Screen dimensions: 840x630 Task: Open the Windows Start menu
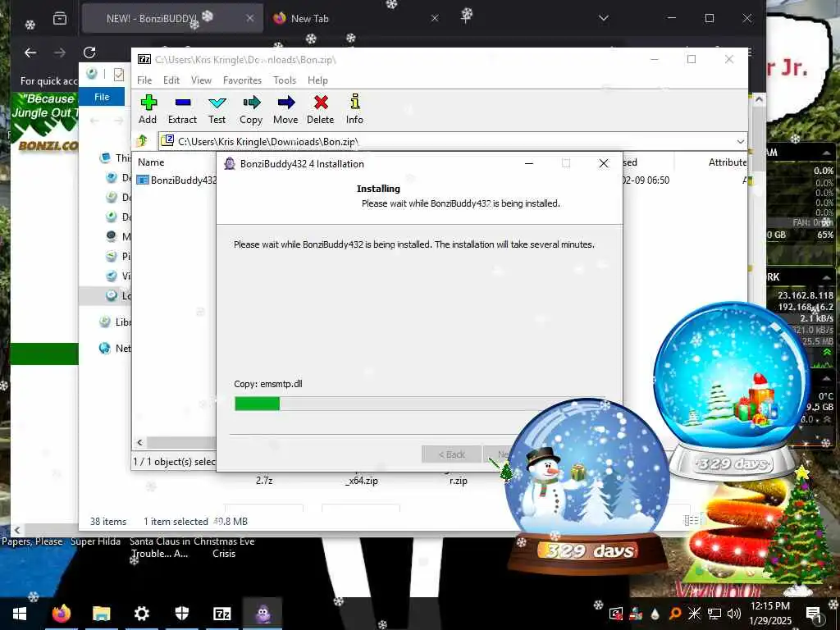[20, 614]
